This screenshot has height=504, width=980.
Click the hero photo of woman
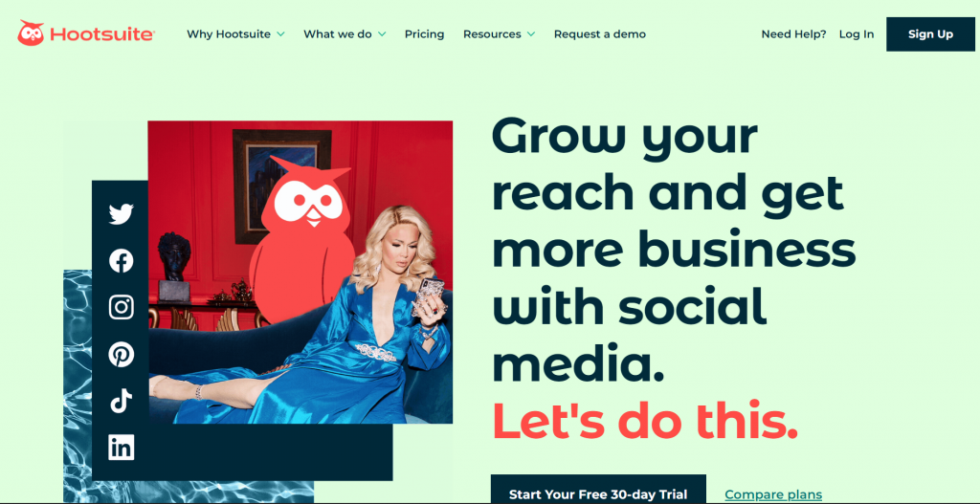pyautogui.click(x=300, y=273)
